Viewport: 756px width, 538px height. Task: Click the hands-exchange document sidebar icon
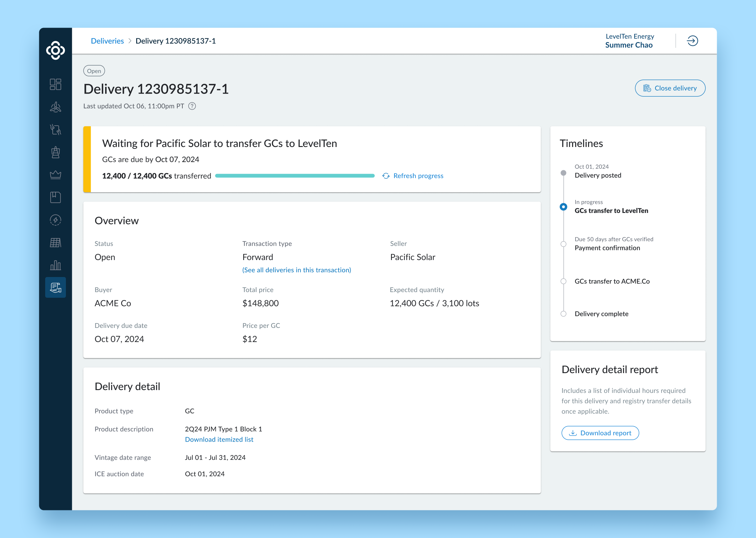[x=55, y=129]
